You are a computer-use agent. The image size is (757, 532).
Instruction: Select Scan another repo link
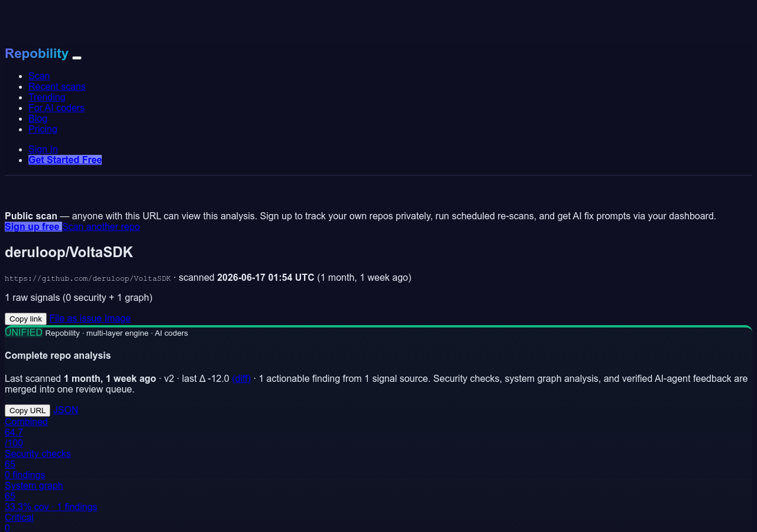pos(101,226)
